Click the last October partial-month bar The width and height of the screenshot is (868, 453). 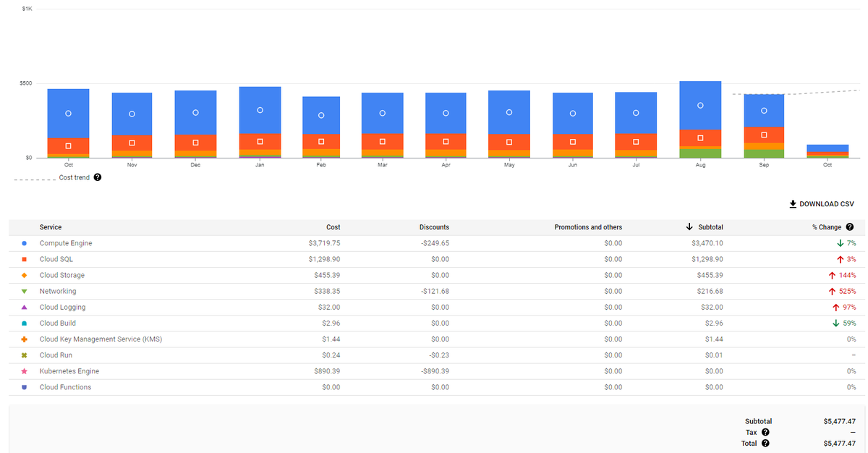click(x=827, y=151)
